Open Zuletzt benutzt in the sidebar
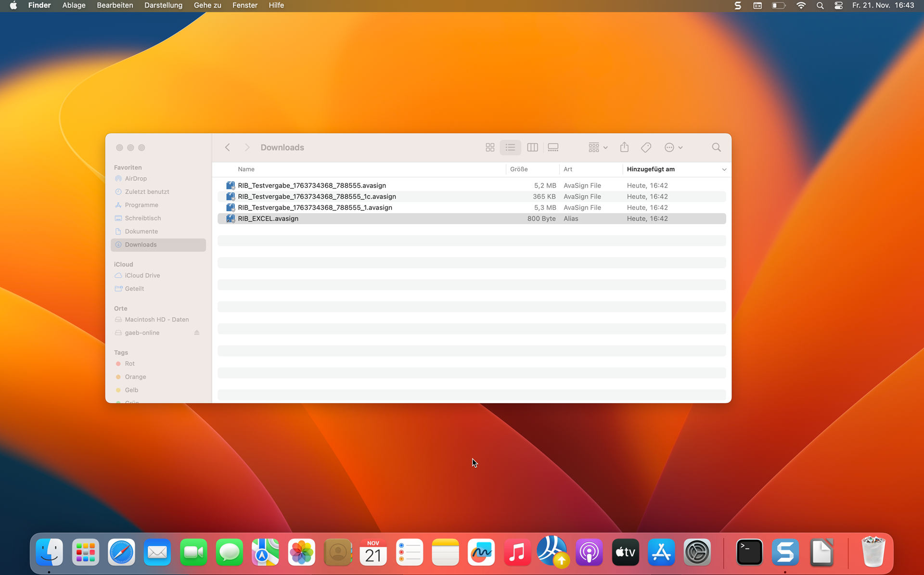924x575 pixels. [x=158, y=192]
